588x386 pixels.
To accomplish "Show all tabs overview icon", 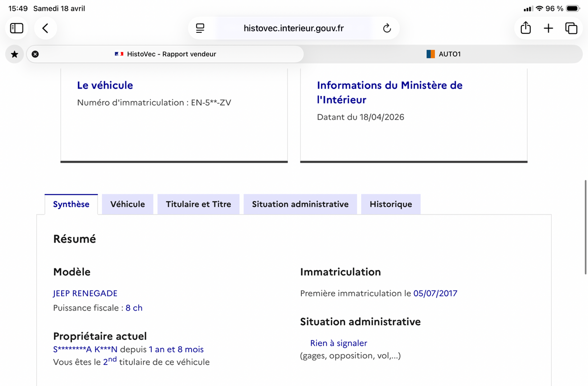I will [x=571, y=28].
